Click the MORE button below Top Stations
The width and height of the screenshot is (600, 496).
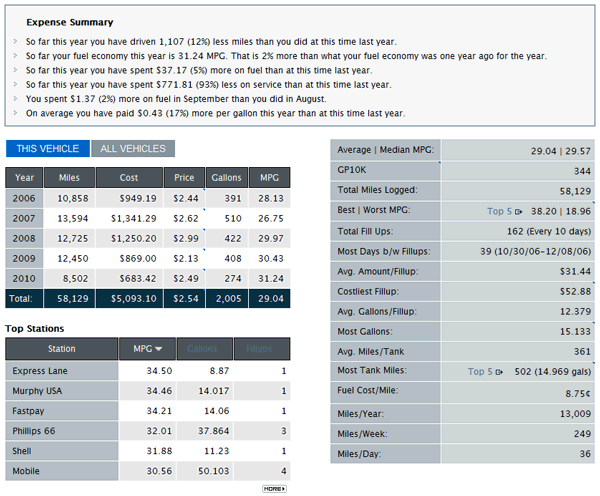click(274, 488)
